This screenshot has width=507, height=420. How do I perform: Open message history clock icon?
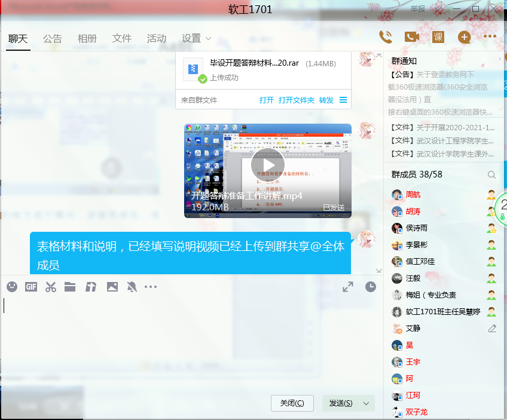point(371,287)
